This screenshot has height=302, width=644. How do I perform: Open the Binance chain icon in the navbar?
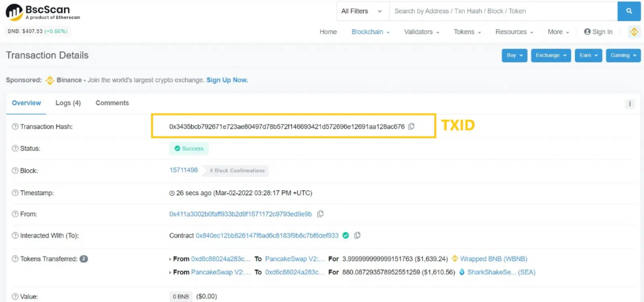point(634,32)
